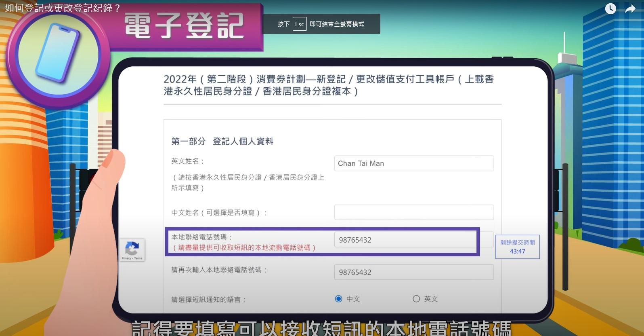Open the Terms link under reCAPTCHA
The width and height of the screenshot is (644, 336).
[138, 258]
